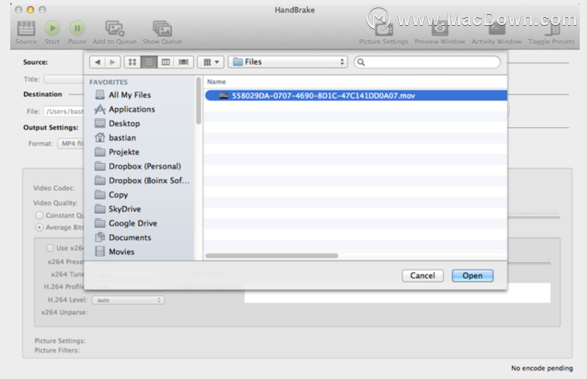The image size is (587, 379).
Task: Open the item arrangement dropdown
Action: pos(211,62)
